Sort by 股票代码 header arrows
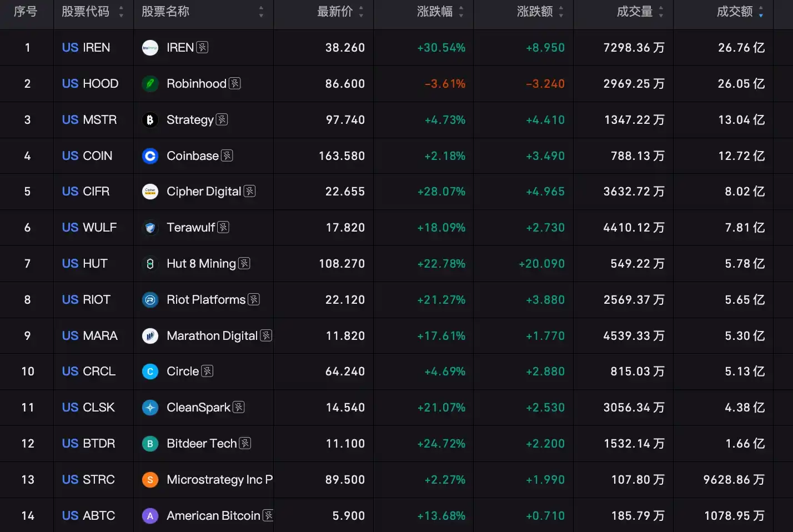 click(121, 12)
